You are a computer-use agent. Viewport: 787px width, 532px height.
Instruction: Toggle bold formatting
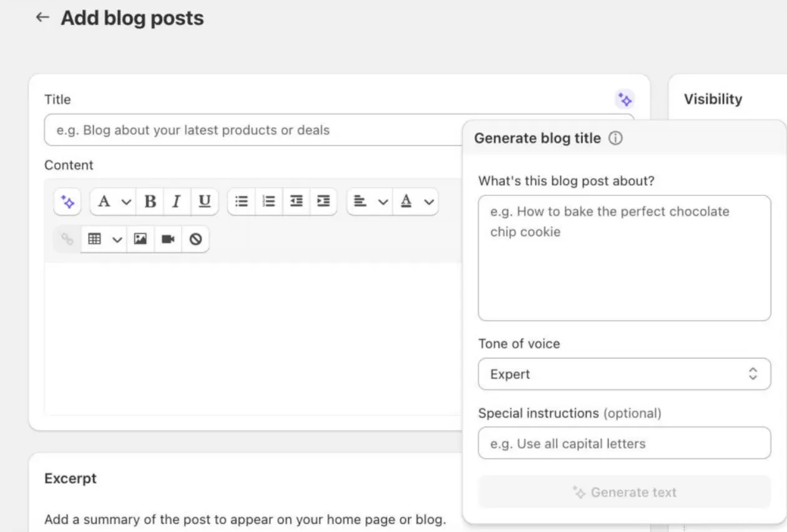tap(150, 202)
